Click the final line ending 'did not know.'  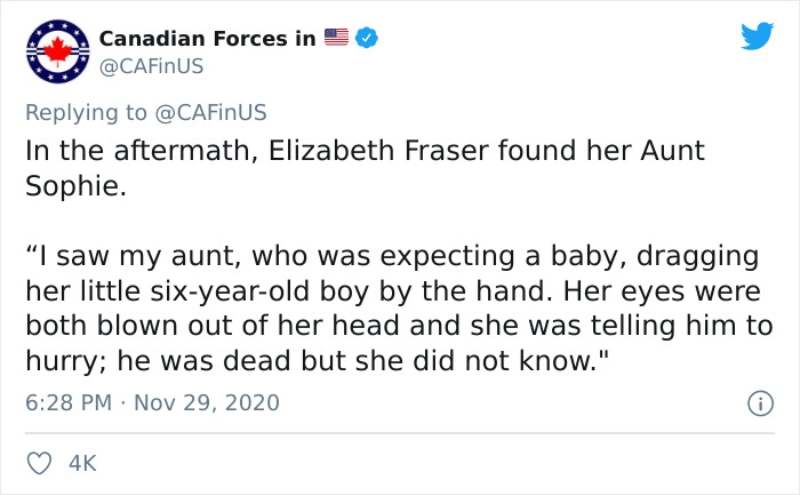click(x=317, y=361)
